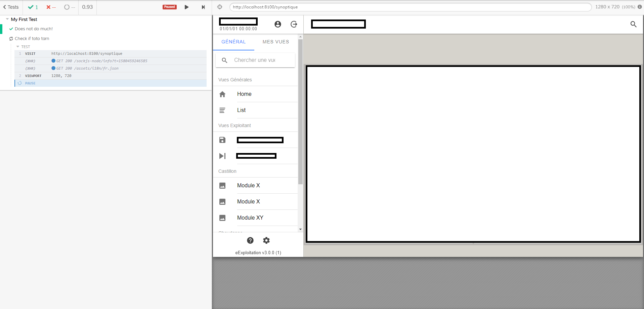
Task: Click the pending tests circle indicator
Action: [x=70, y=7]
